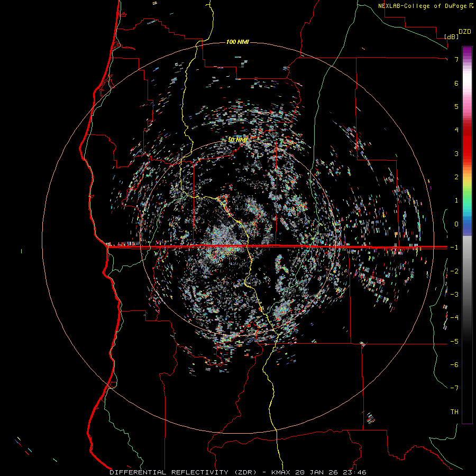Click the DZD legend title
476x476 pixels.
tap(465, 32)
